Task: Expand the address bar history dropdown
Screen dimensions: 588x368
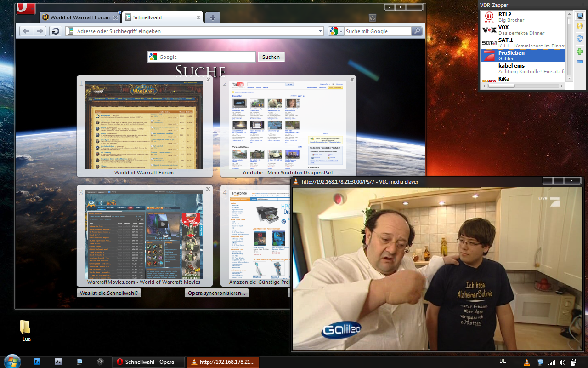Action: [x=321, y=31]
